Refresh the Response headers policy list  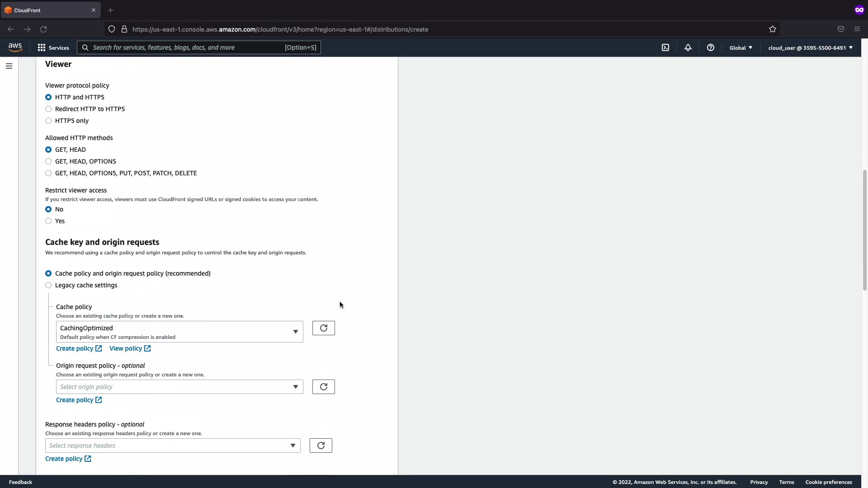point(321,446)
